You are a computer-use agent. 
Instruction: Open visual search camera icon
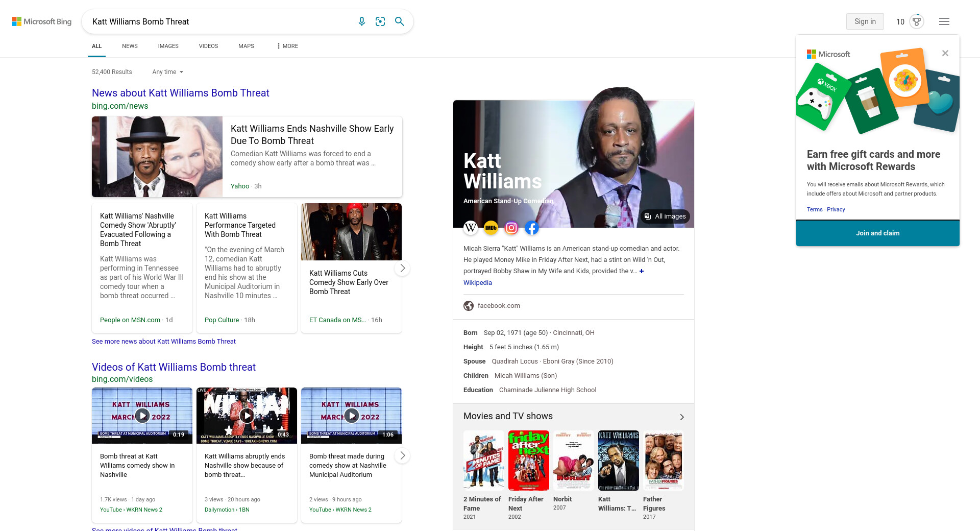pos(380,21)
